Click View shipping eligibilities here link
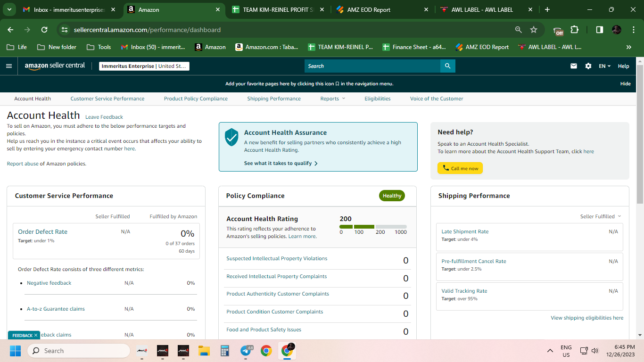 pyautogui.click(x=587, y=318)
